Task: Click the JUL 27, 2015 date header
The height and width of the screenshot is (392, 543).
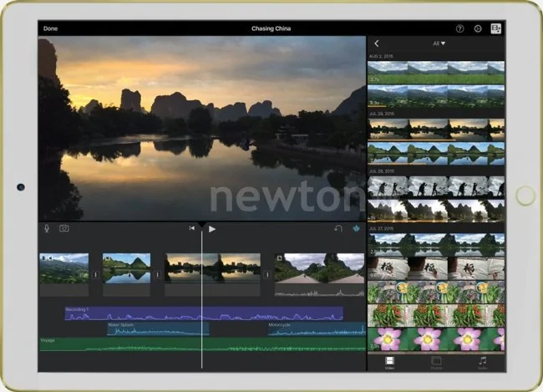Action: pyautogui.click(x=381, y=229)
